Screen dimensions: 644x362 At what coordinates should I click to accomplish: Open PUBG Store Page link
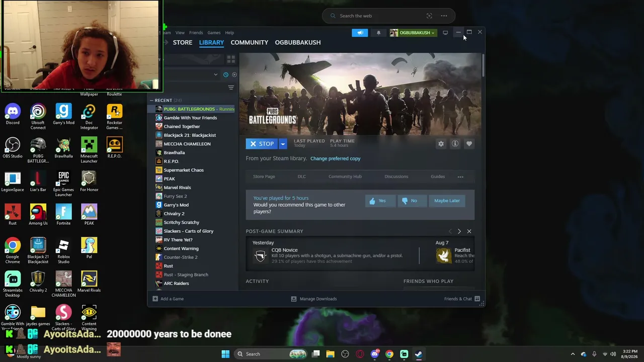coord(264,176)
